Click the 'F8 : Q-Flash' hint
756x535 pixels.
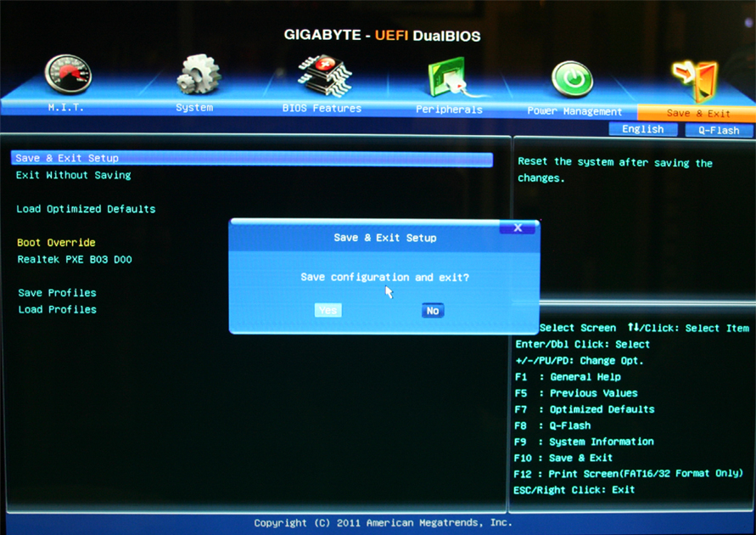point(552,425)
